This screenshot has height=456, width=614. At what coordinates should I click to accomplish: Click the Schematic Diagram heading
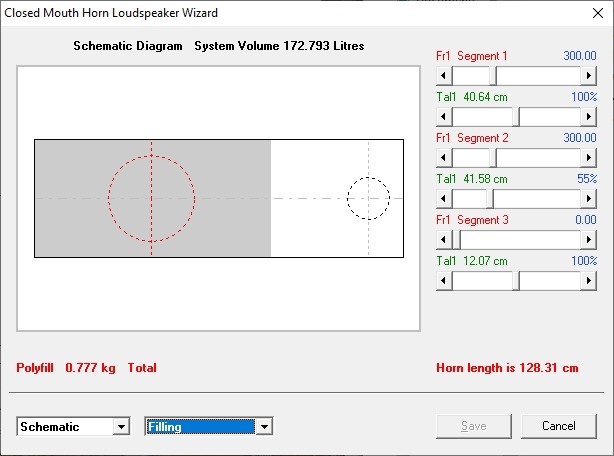tap(128, 46)
